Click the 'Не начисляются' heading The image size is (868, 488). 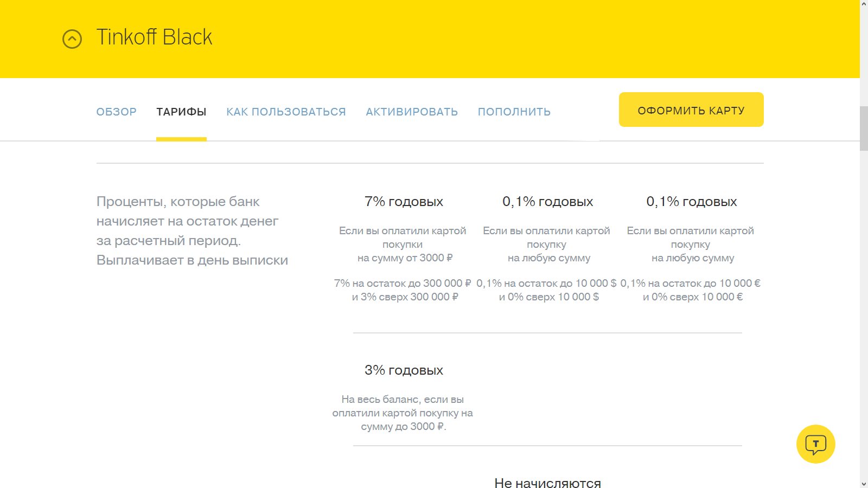547,483
